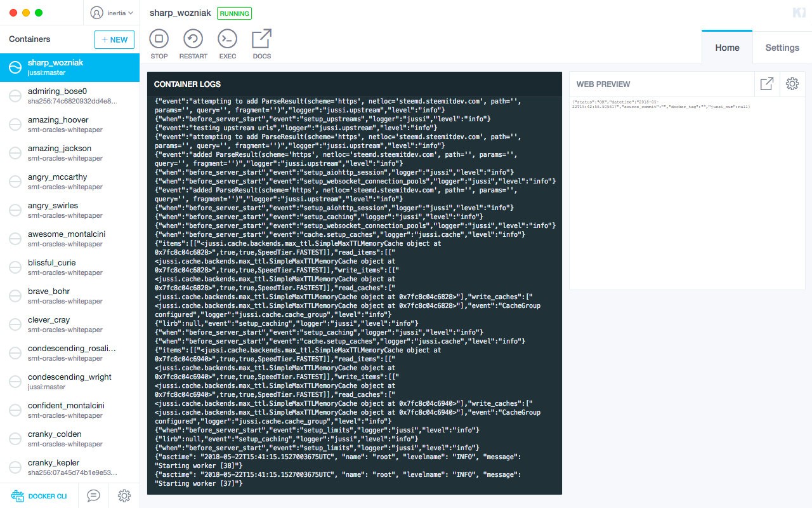Open EXEC terminal for container
Screen dimensions: 812x508
coord(228,44)
